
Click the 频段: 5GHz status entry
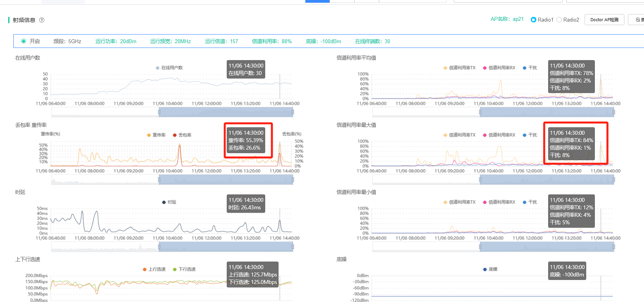pyautogui.click(x=67, y=41)
